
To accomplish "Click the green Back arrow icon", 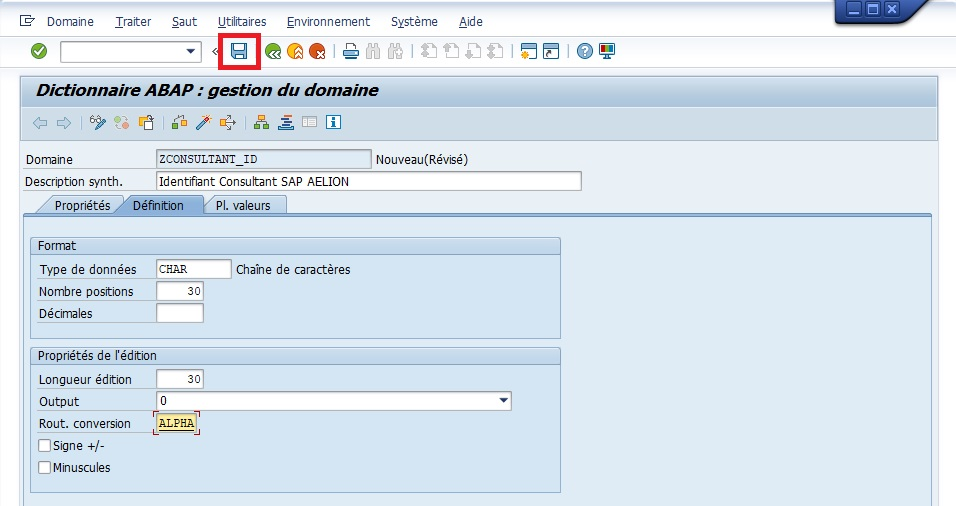I will [x=272, y=51].
